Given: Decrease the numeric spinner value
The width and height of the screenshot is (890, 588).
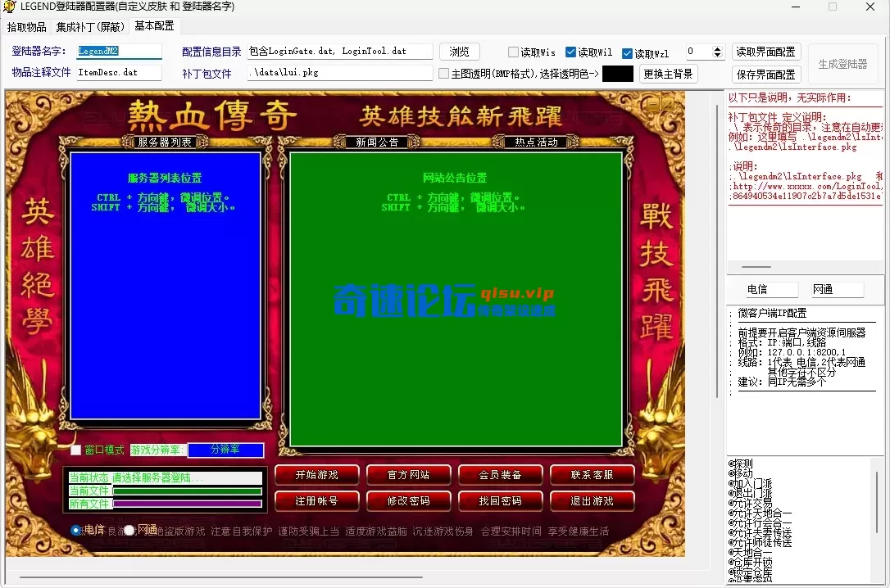Looking at the screenshot, I should tap(717, 55).
